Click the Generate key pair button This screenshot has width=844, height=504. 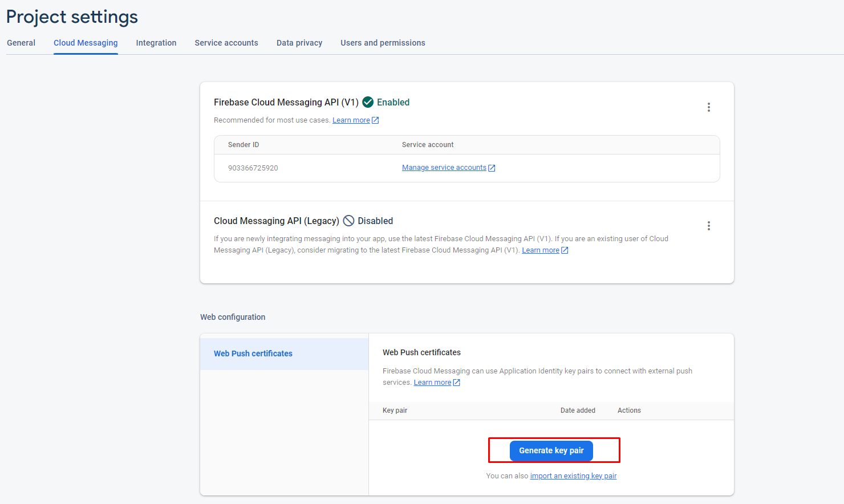[551, 450]
